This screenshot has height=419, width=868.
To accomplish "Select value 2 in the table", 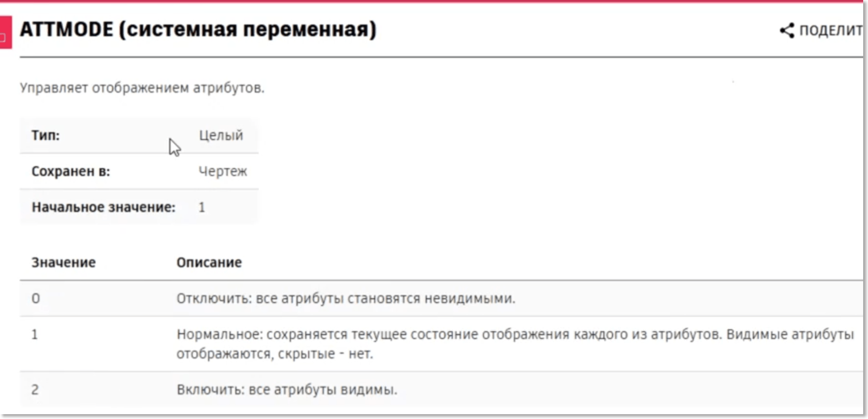I will pyautogui.click(x=35, y=389).
